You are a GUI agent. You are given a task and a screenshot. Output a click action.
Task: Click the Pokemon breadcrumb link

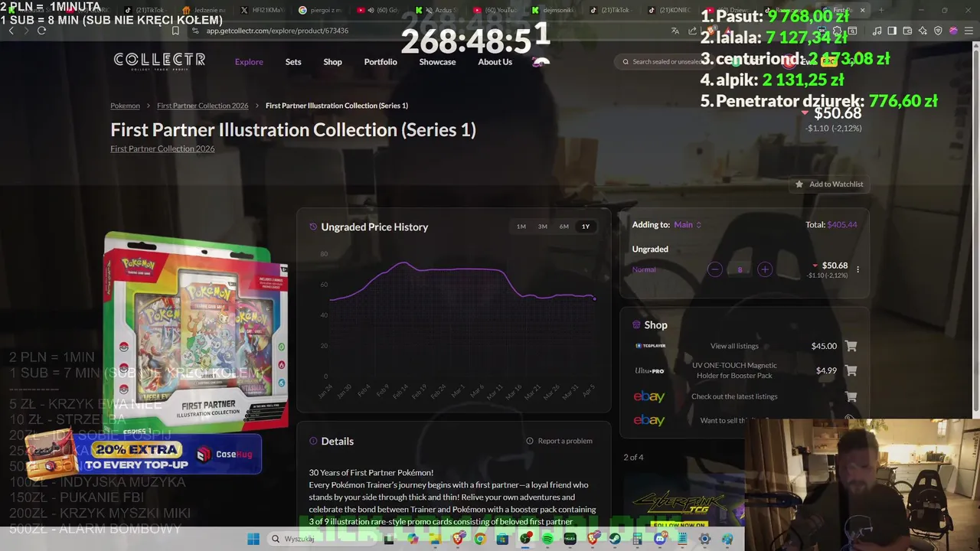(x=125, y=106)
